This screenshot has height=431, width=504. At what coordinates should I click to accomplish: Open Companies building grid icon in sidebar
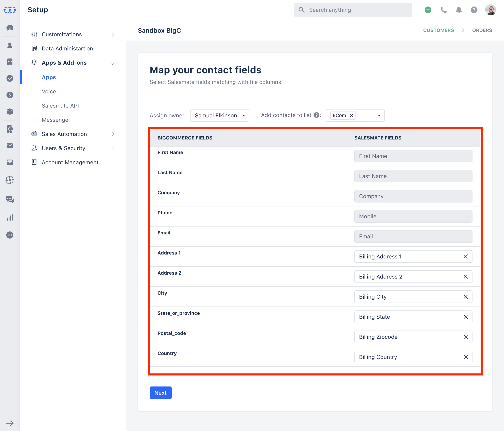pyautogui.click(x=10, y=62)
